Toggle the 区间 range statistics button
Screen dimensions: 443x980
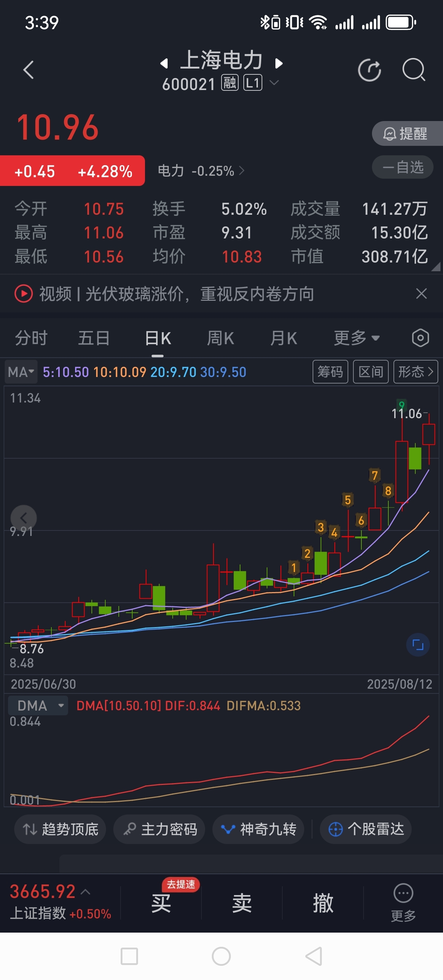coord(371,371)
